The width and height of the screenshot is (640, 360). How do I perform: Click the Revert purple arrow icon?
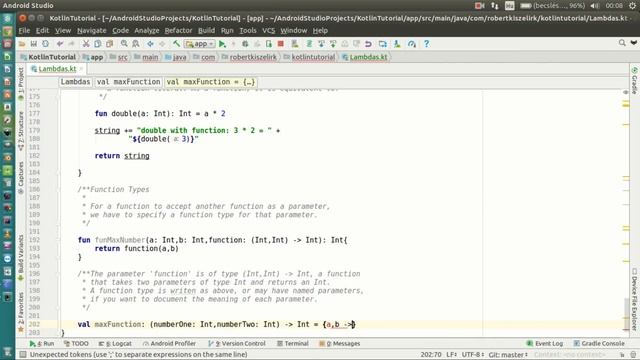click(x=368, y=44)
